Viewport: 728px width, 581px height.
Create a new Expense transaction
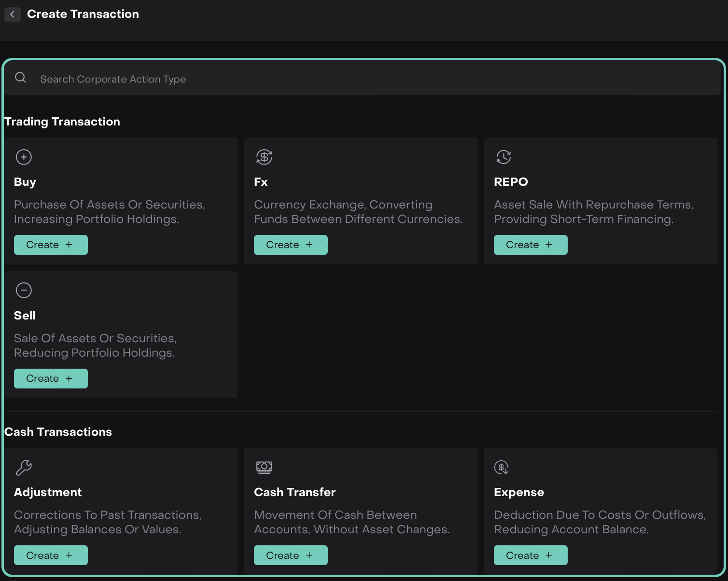[x=531, y=555]
